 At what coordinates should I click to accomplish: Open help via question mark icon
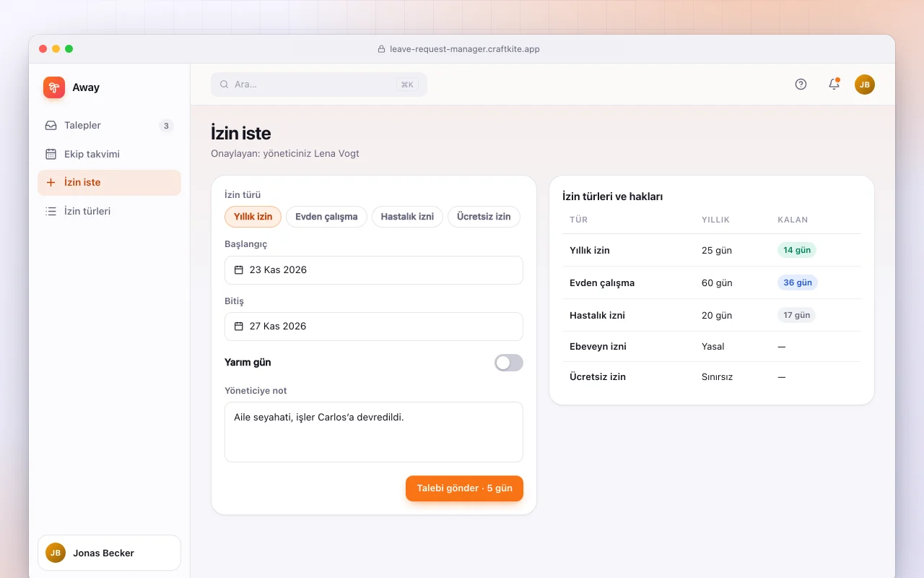point(801,85)
